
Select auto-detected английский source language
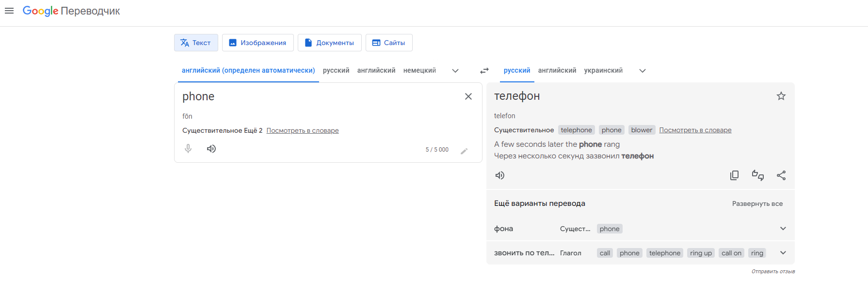pyautogui.click(x=248, y=71)
